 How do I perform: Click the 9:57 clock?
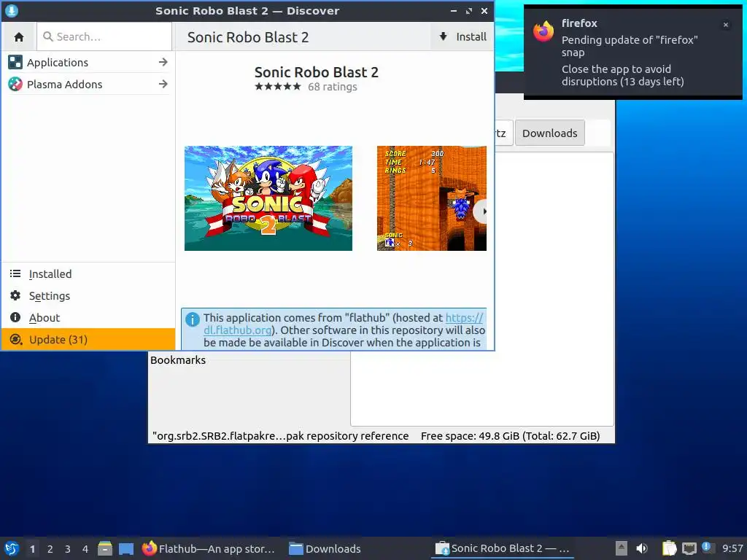pos(732,548)
